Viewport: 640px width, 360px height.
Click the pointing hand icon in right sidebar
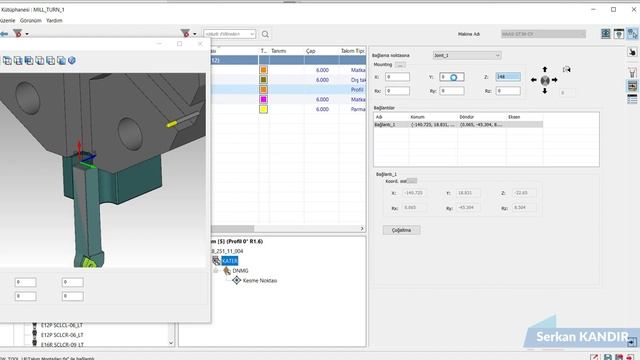632,52
